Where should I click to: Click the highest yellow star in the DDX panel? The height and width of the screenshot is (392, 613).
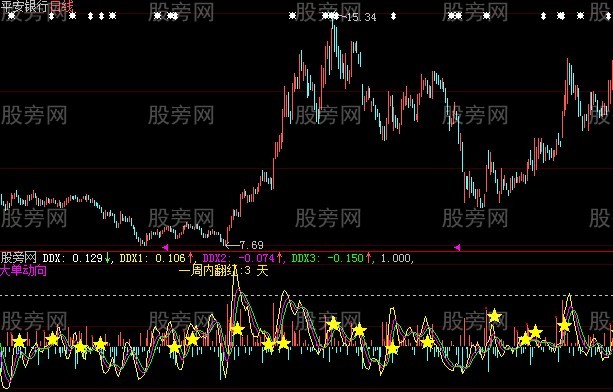coord(495,315)
